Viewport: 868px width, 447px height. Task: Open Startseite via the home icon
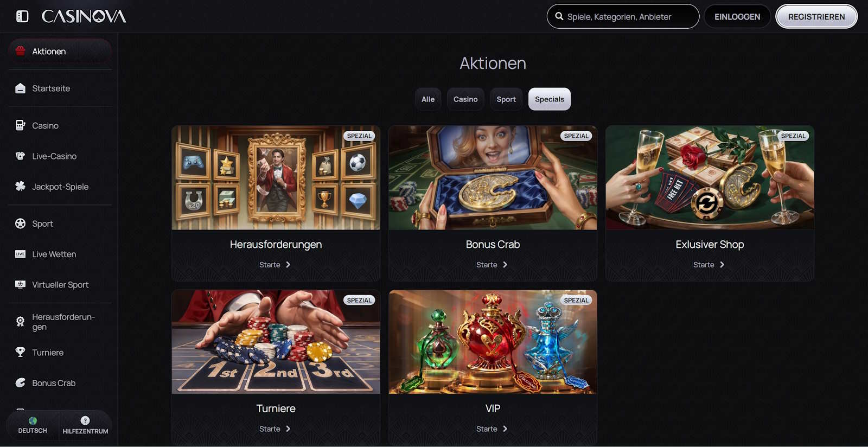(x=21, y=88)
